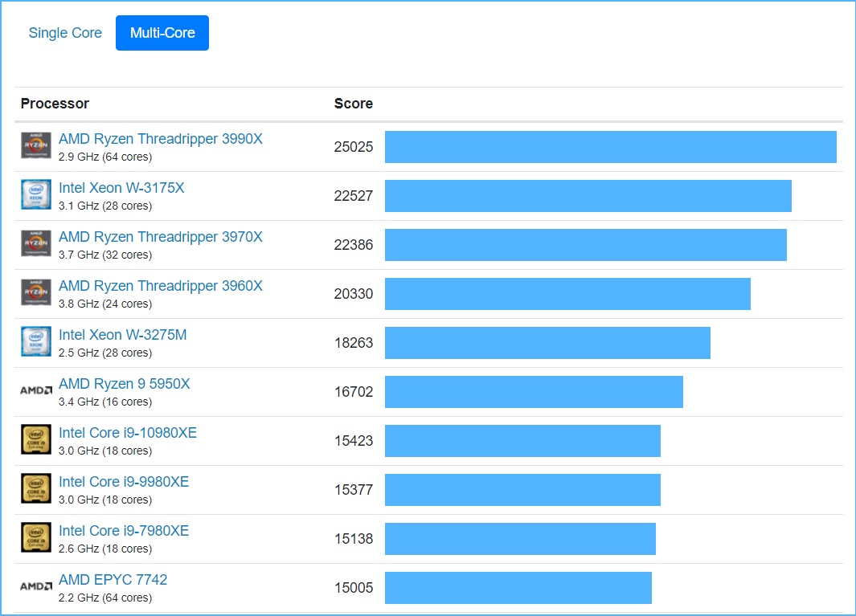Click the "3.1 GHz (28 cores)" spec text

(105, 206)
